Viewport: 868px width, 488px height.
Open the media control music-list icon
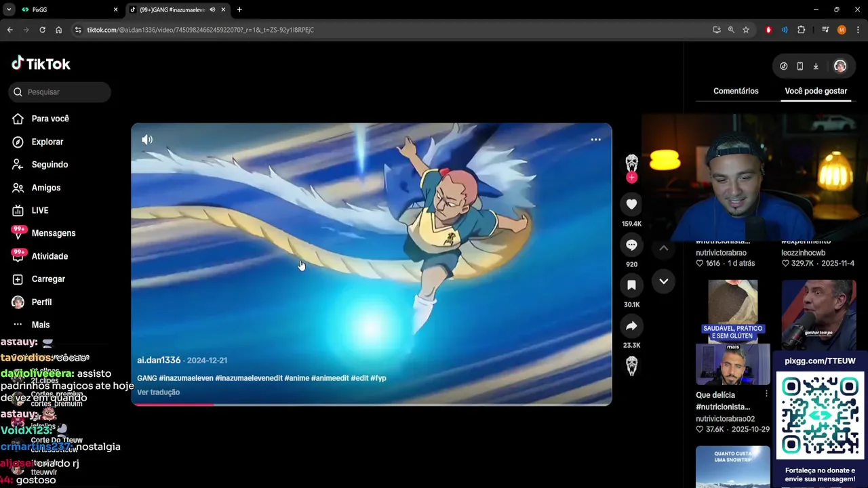coord(825,30)
